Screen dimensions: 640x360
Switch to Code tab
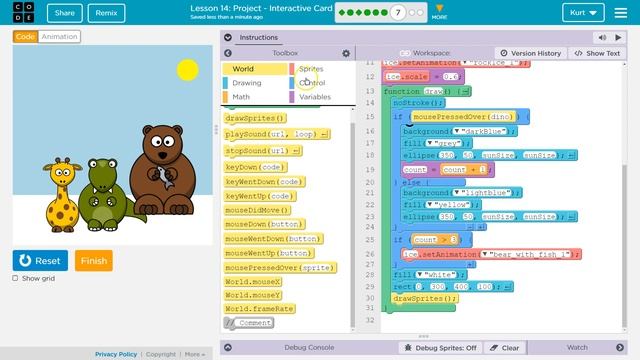click(25, 36)
